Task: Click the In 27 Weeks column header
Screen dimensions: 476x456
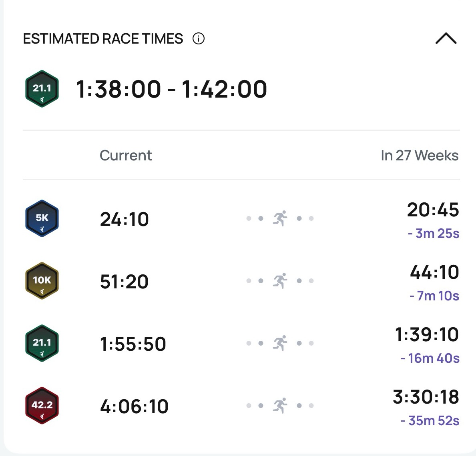Action: tap(419, 155)
